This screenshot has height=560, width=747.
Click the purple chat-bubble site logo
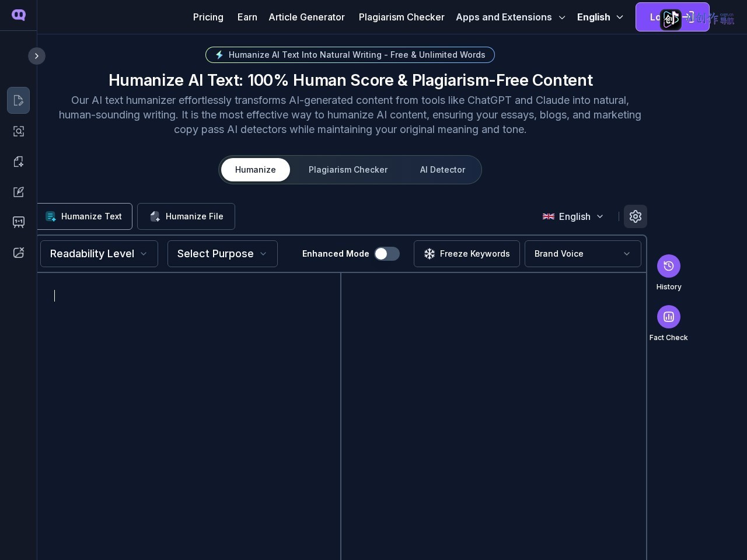tap(19, 15)
